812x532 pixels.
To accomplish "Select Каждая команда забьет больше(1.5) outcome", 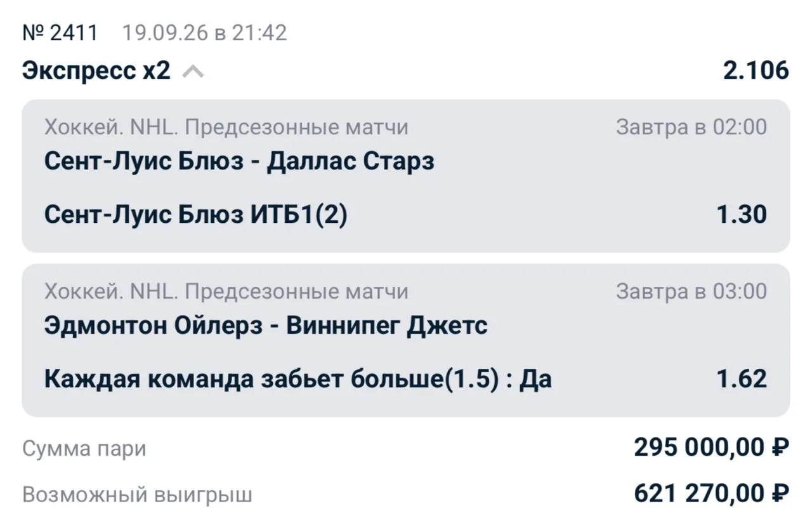I will [x=298, y=380].
